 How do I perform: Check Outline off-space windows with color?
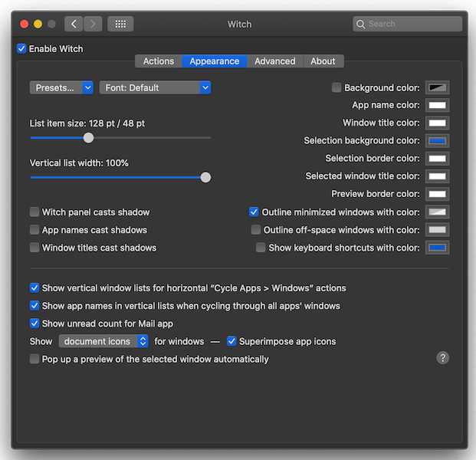point(255,230)
